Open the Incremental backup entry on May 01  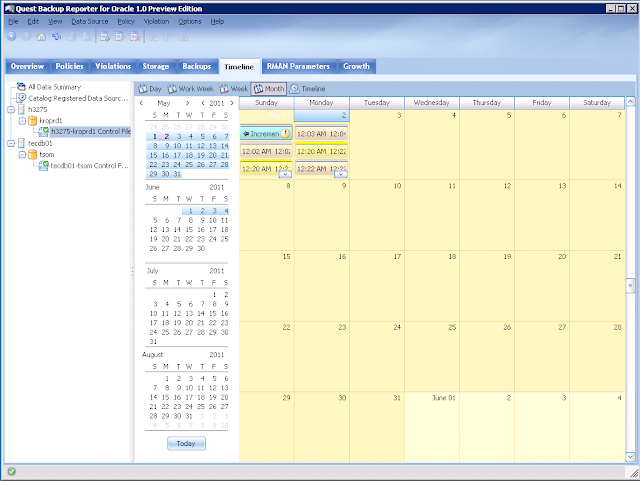click(x=266, y=133)
